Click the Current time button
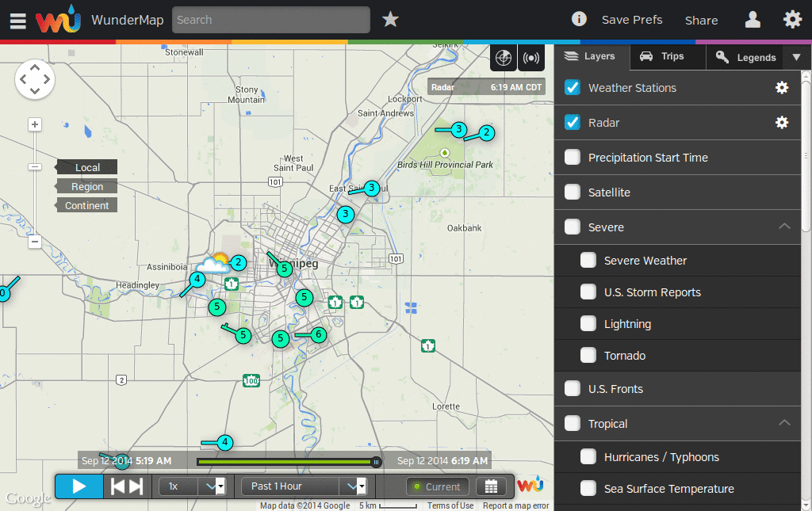 [x=438, y=486]
